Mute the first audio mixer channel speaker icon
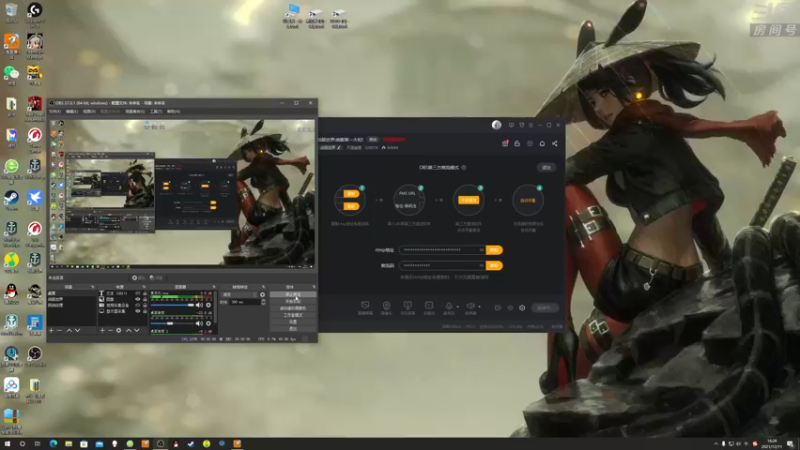 coord(199,305)
